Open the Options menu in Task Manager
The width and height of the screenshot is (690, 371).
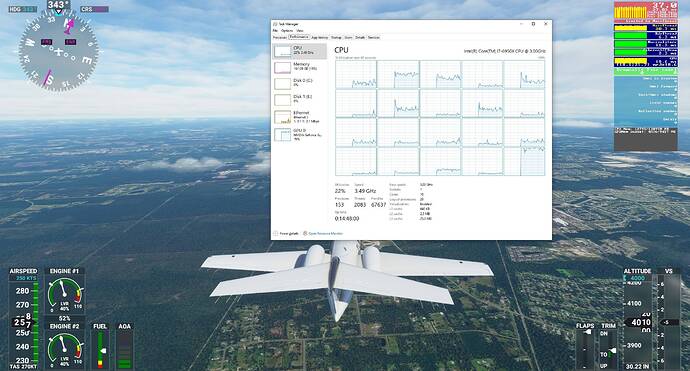click(x=287, y=31)
